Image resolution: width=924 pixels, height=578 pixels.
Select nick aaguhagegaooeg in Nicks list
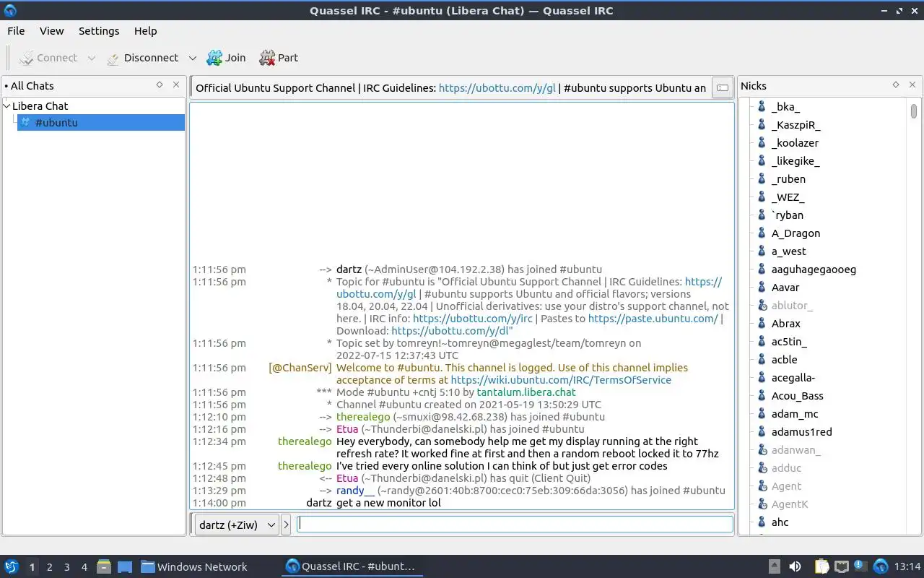coord(814,269)
